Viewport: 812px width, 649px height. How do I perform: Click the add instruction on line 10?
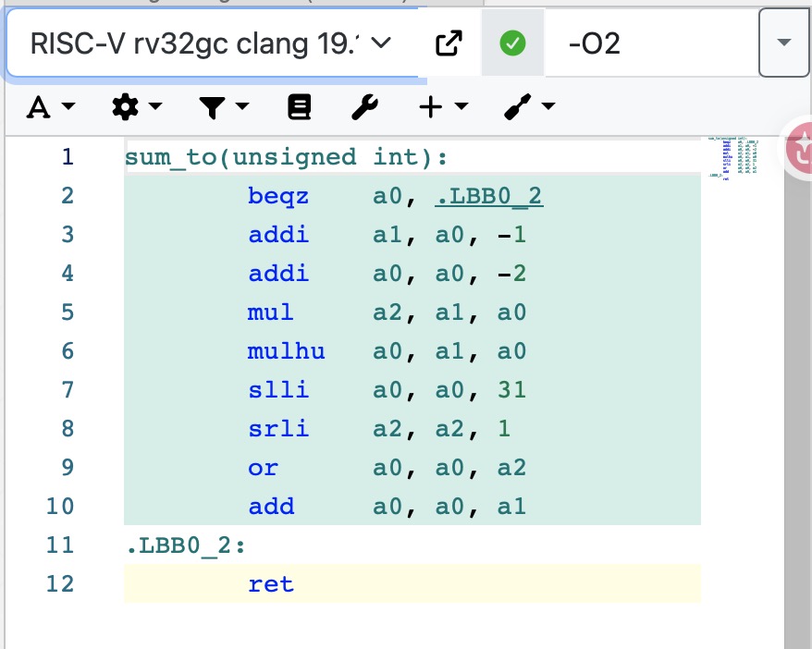(271, 507)
